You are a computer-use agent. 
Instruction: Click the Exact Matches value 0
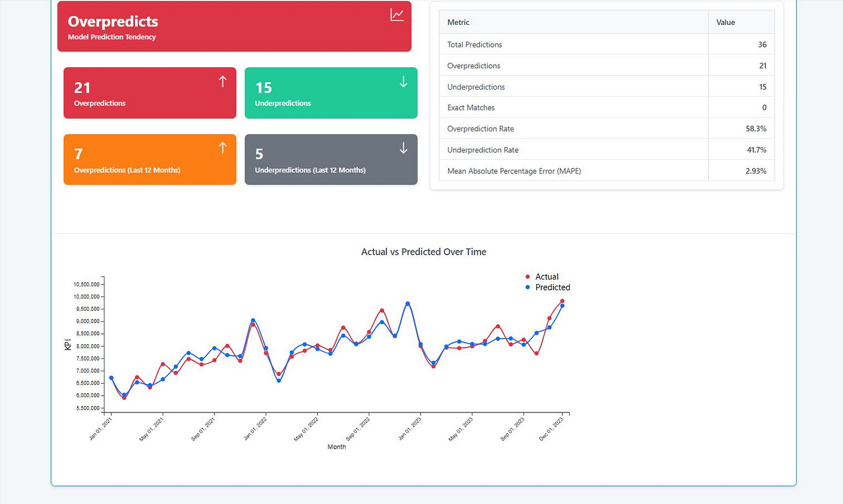pyautogui.click(x=764, y=108)
